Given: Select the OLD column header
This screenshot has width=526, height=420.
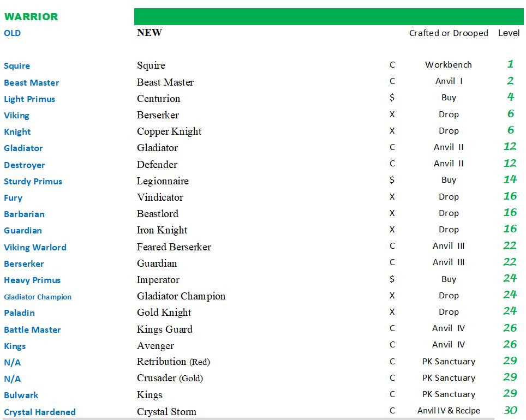Looking at the screenshot, I should coord(12,33).
